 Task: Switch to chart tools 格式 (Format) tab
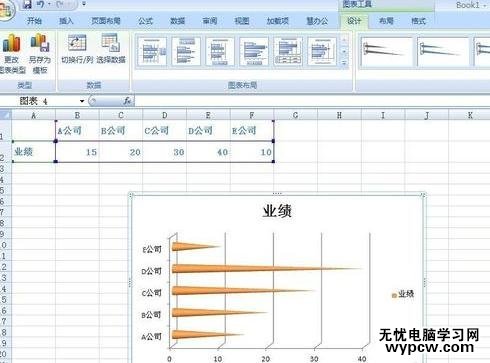(418, 21)
